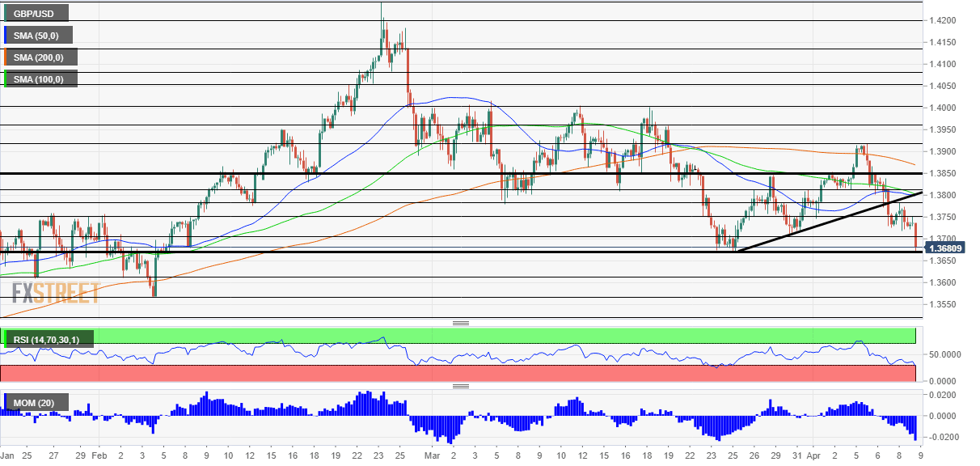The image size is (980, 466).
Task: Click the green SMA 100 color swatch
Action: pyautogui.click(x=6, y=78)
